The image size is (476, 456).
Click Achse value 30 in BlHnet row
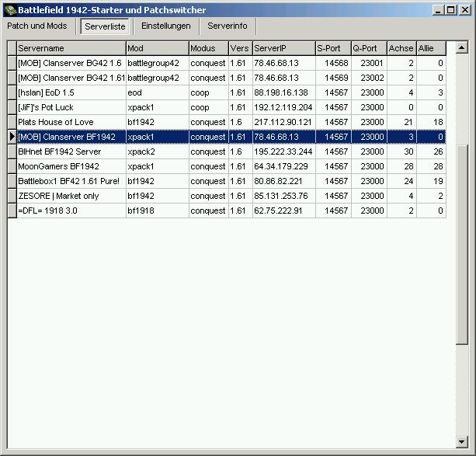tap(401, 151)
